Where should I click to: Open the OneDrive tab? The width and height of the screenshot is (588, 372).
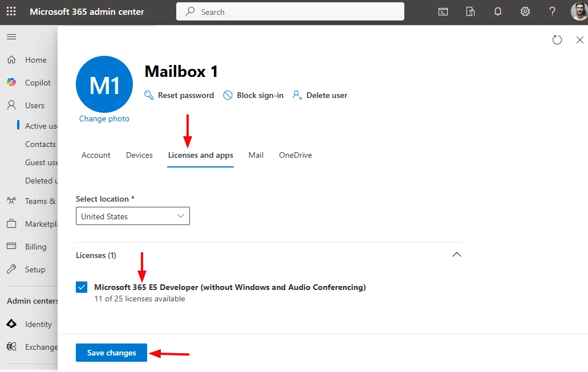[x=295, y=155]
